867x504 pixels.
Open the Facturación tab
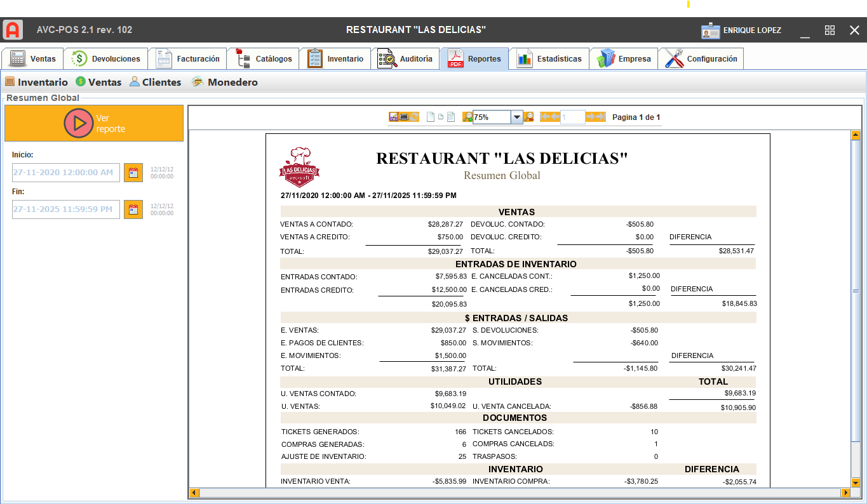tap(188, 58)
